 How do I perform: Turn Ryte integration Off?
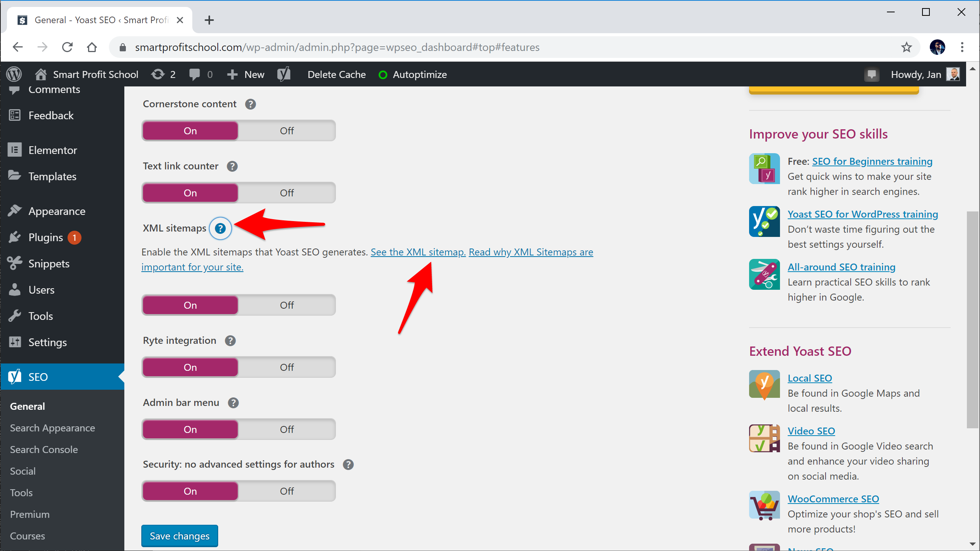(287, 367)
